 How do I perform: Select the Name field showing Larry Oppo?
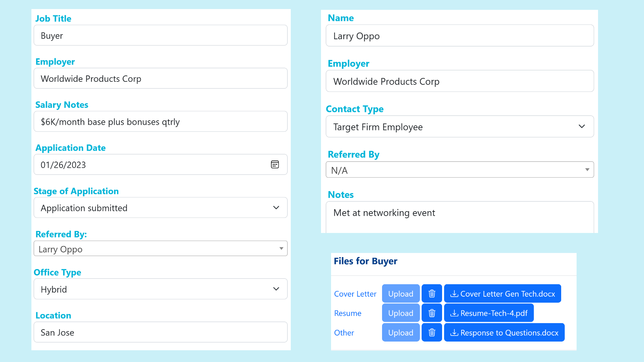(x=460, y=36)
